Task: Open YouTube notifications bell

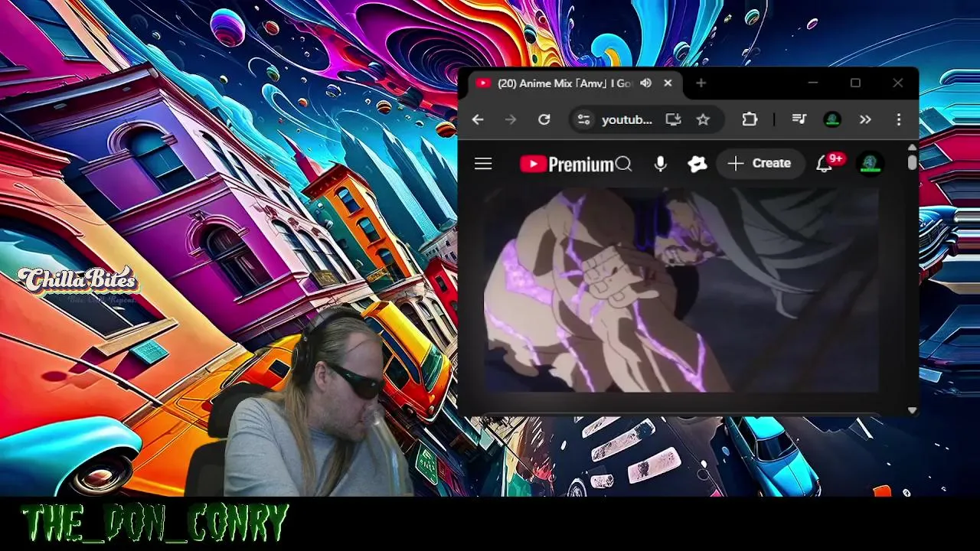Action: click(x=825, y=164)
